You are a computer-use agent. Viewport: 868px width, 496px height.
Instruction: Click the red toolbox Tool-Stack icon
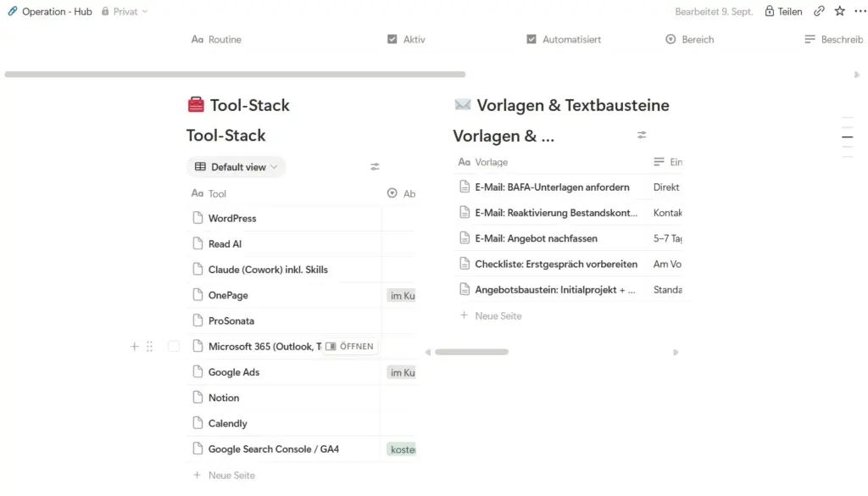tap(196, 104)
